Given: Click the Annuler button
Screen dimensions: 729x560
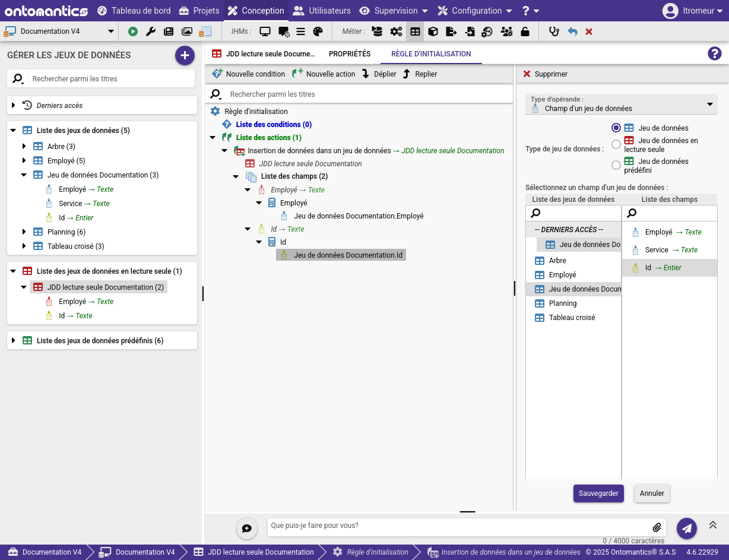Looking at the screenshot, I should click(x=652, y=493).
